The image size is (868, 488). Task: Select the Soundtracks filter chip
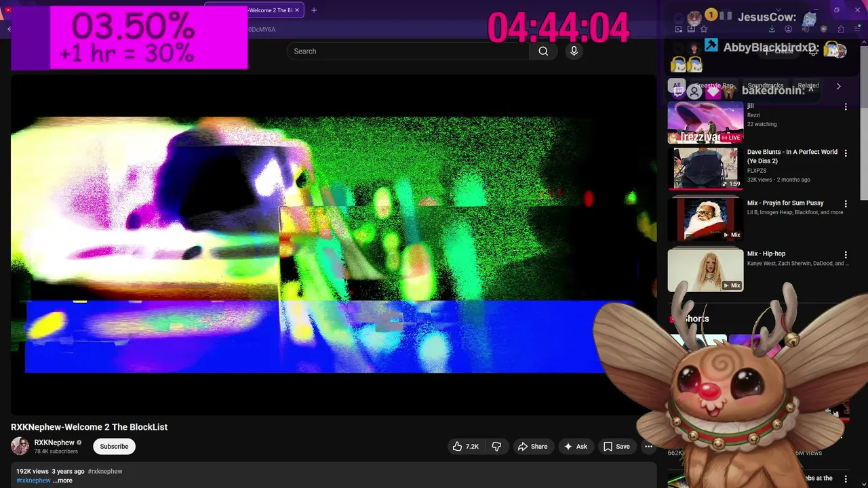click(x=765, y=86)
